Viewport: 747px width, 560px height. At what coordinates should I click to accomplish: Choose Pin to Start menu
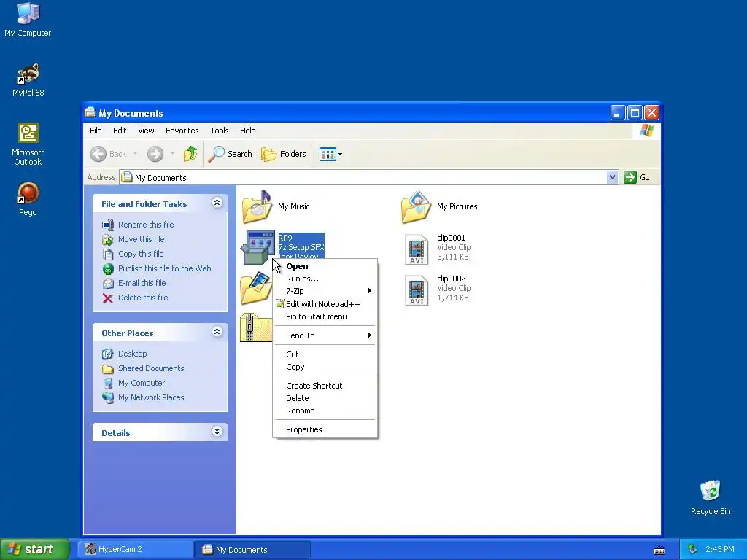325,316
